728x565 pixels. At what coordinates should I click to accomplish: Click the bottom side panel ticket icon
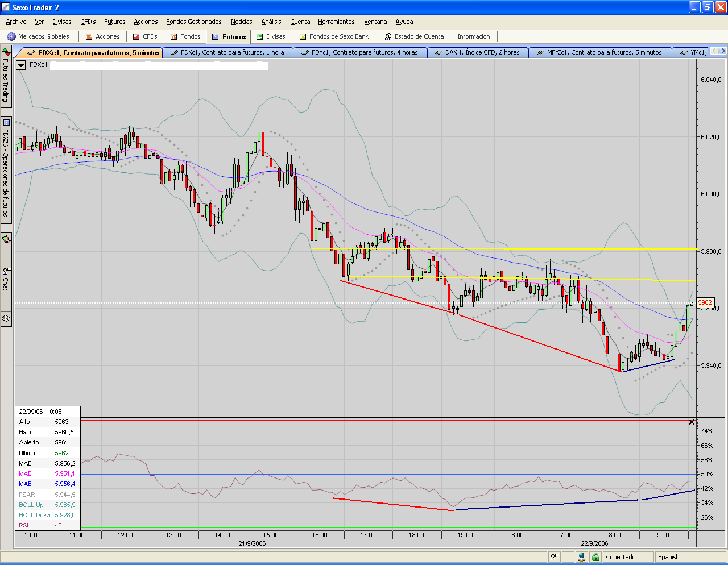pyautogui.click(x=6, y=318)
